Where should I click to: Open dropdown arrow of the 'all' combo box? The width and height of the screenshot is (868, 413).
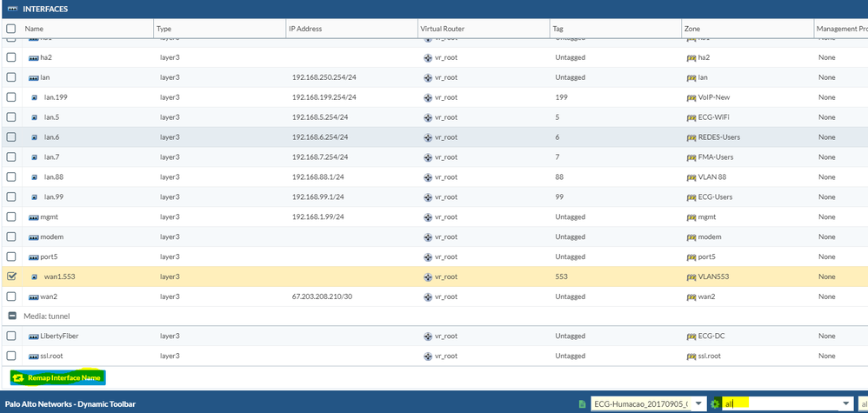[846, 404]
